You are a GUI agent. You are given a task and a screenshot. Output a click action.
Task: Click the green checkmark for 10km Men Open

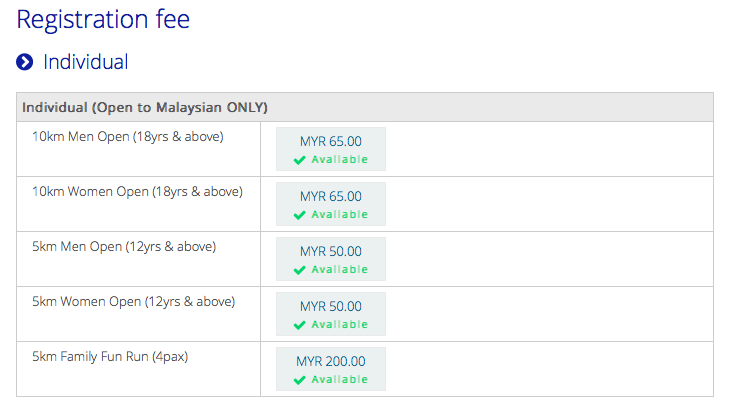point(300,160)
